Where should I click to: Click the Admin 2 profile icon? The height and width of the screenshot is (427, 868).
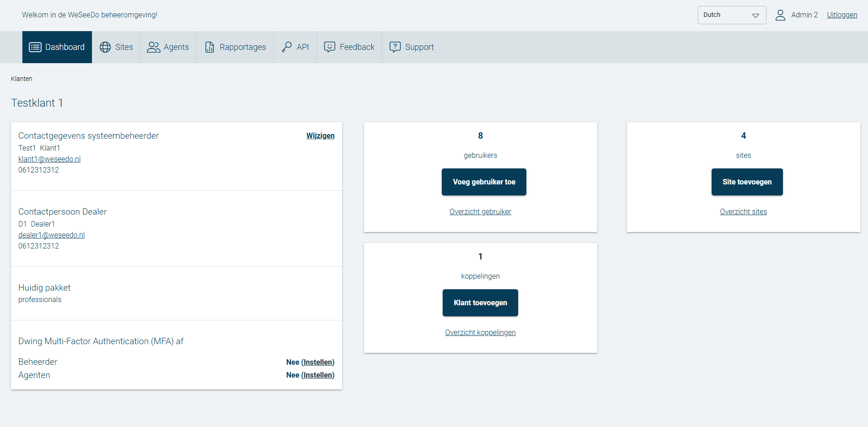coord(780,15)
